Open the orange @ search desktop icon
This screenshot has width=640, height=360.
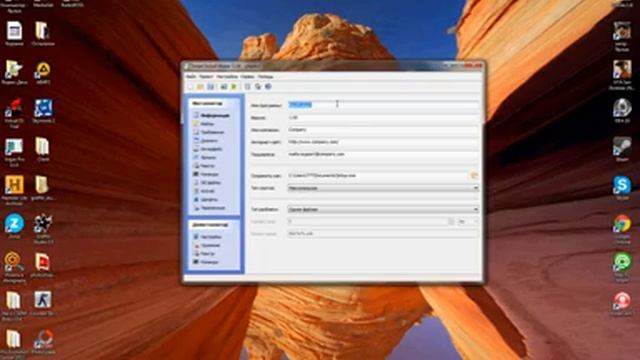(x=14, y=267)
